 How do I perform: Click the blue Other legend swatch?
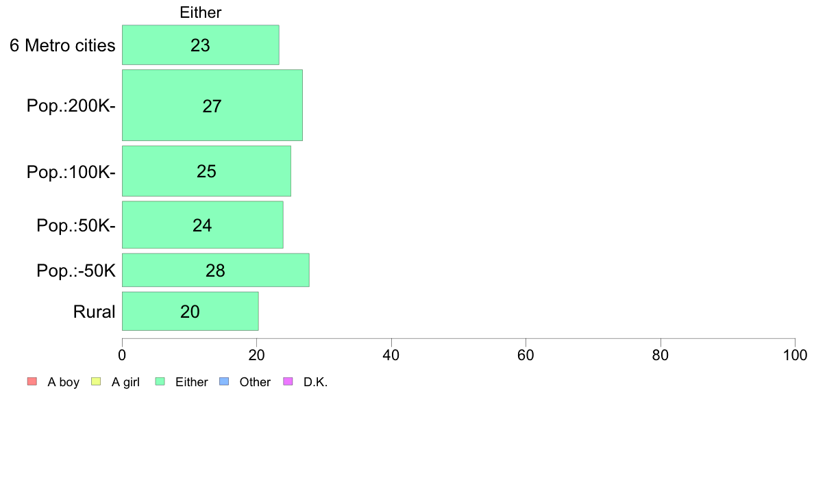224,381
